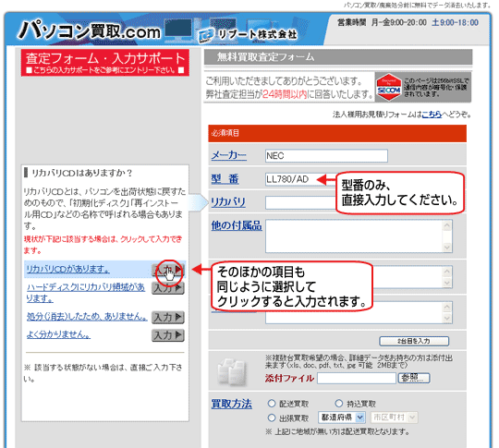This screenshot has height=448, width=499.
Task: Click the 査定フォーム・入力サポート banner
Action: [x=105, y=63]
